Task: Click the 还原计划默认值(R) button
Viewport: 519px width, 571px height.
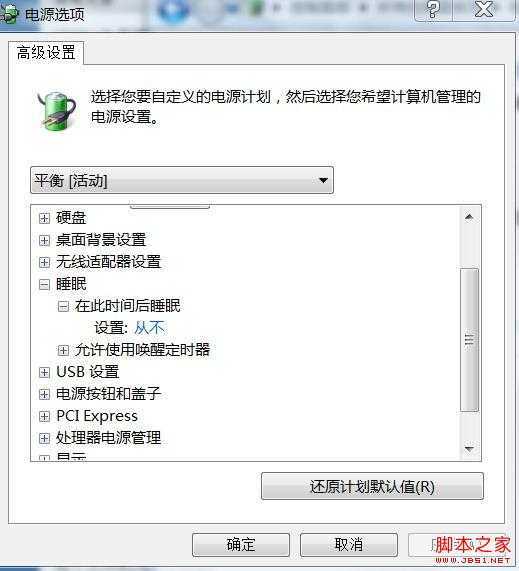Action: click(x=372, y=487)
